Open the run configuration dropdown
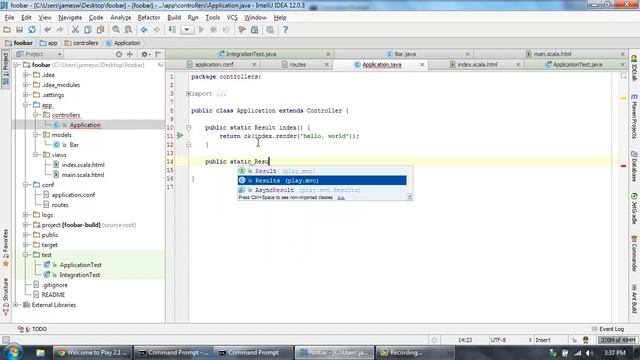 (x=187, y=30)
